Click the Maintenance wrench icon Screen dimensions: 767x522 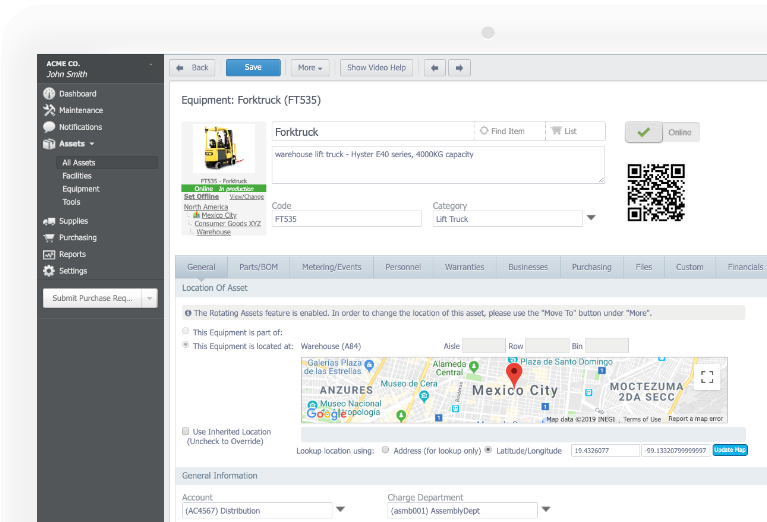[x=49, y=110]
